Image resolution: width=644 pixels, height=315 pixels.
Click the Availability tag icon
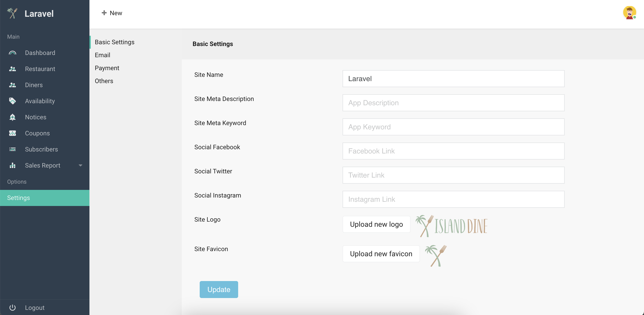(x=13, y=101)
